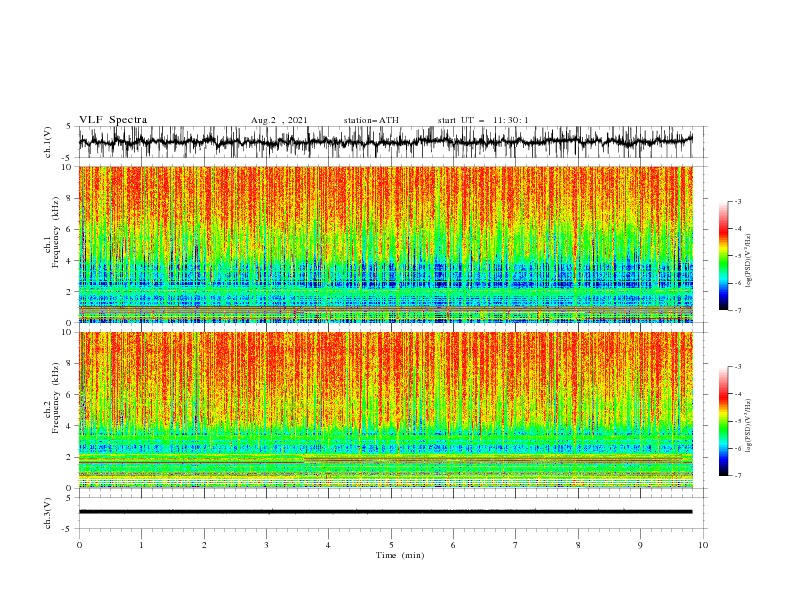The height and width of the screenshot is (612, 792).
Task: Click time axis tick label "7"
Action: point(516,545)
